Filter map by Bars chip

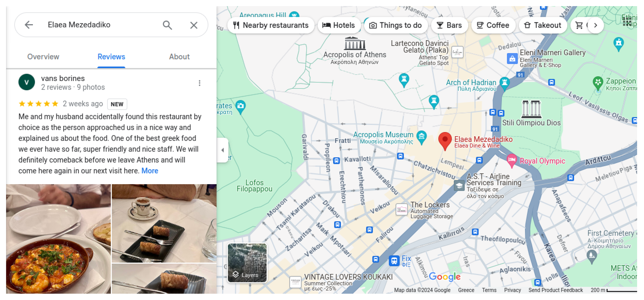tap(449, 25)
